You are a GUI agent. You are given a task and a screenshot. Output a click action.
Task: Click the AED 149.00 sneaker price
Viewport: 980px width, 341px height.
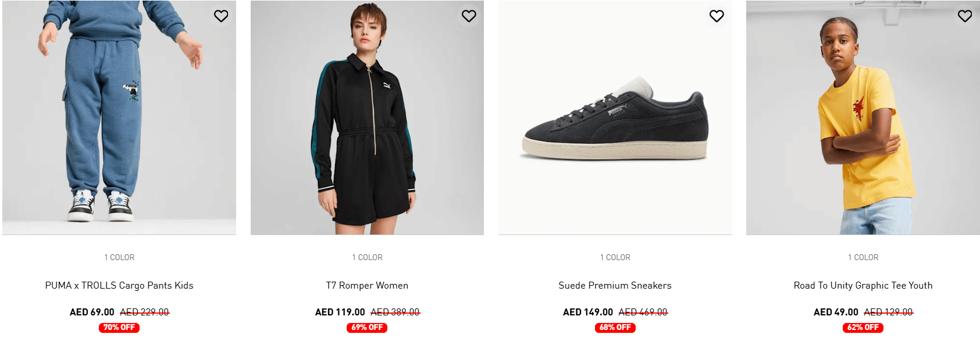coord(588,312)
